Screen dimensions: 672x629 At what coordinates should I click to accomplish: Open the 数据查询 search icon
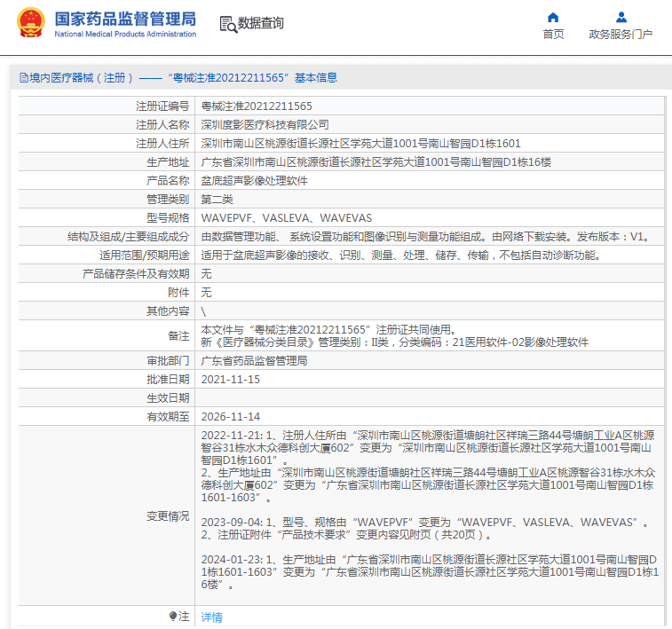click(228, 24)
